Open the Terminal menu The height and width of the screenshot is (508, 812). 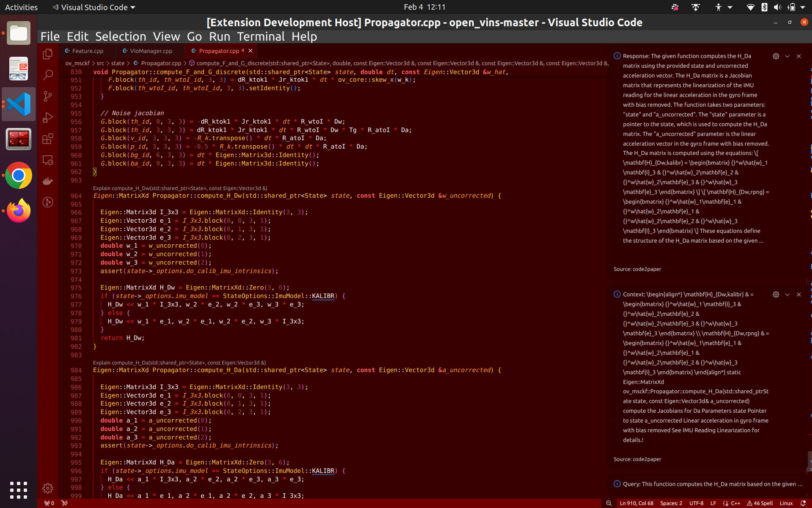(261, 37)
